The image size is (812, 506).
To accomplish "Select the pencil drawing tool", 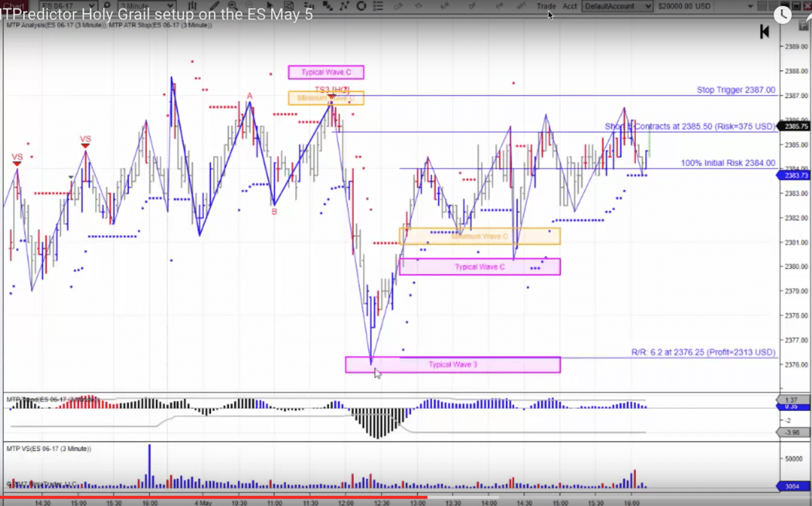I will pyautogui.click(x=215, y=6).
